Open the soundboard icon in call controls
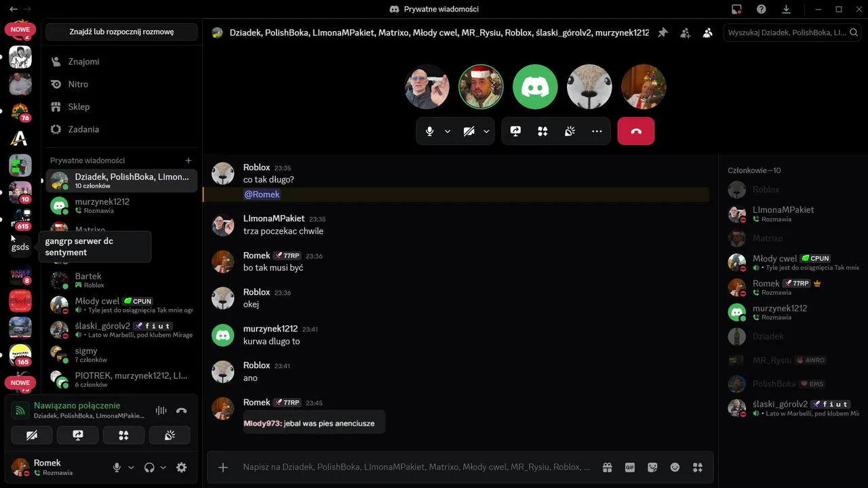 pyautogui.click(x=570, y=131)
